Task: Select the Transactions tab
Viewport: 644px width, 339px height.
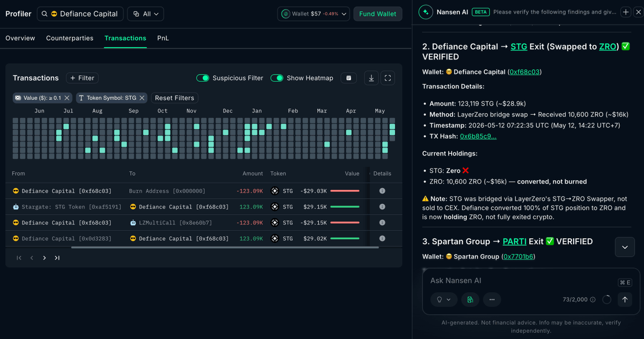Action: [x=126, y=38]
